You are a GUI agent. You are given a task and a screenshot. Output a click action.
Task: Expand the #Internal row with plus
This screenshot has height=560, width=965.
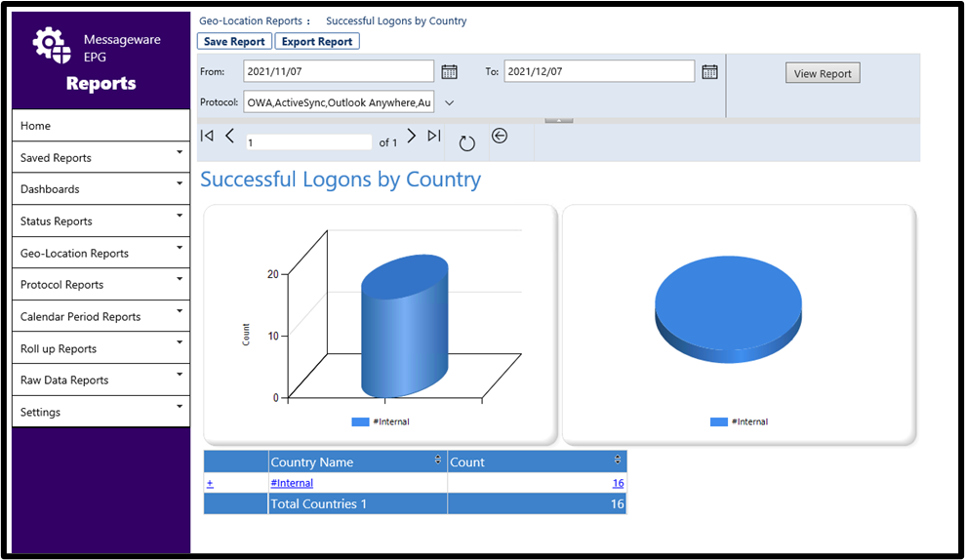click(210, 484)
